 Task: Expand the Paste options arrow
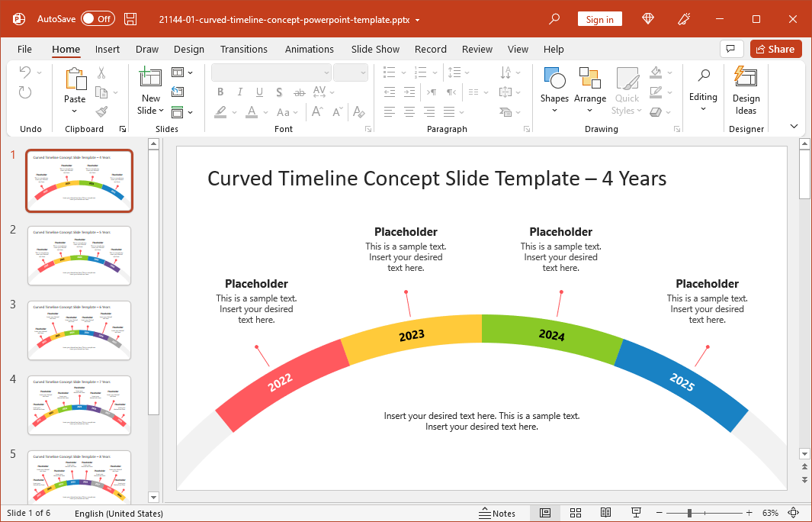click(75, 111)
